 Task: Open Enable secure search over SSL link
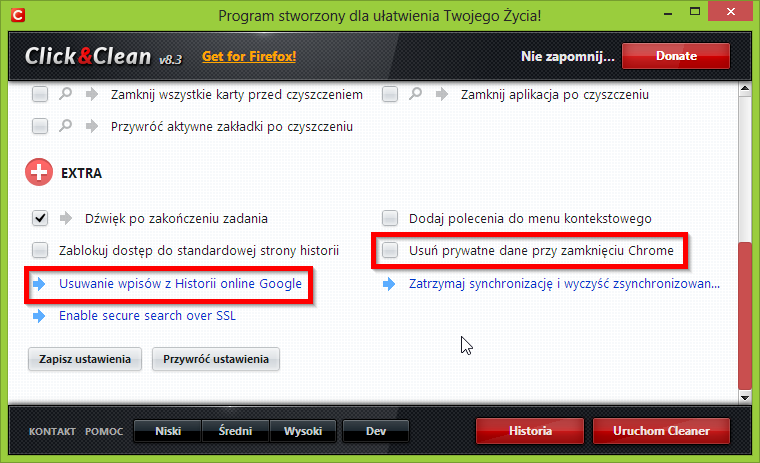coord(147,316)
